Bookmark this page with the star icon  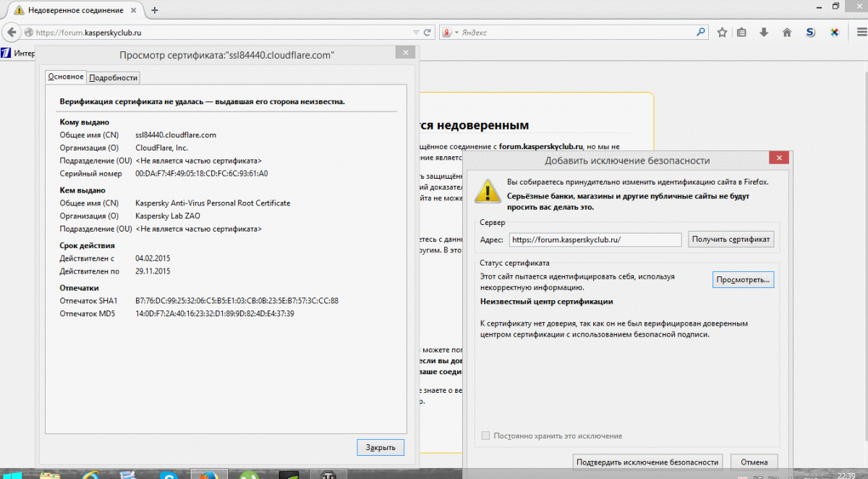[x=722, y=33]
